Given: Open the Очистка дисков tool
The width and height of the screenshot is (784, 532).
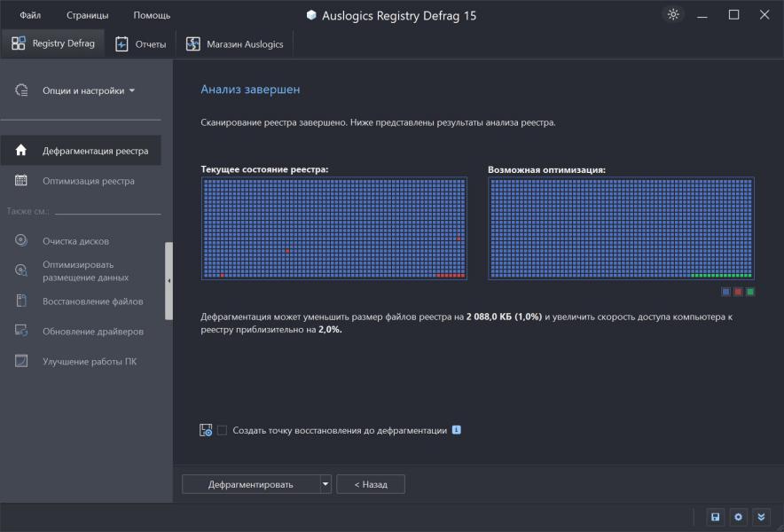Looking at the screenshot, I should tap(75, 241).
